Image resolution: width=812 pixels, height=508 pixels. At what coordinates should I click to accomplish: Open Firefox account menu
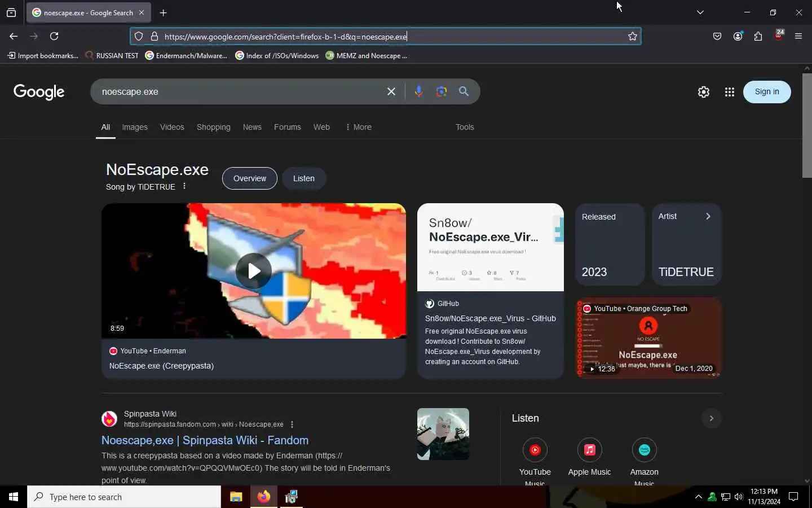(x=738, y=36)
